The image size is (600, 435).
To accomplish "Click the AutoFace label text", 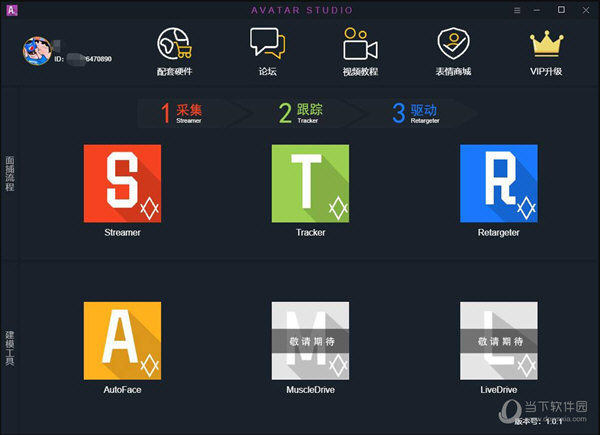I will 122,390.
